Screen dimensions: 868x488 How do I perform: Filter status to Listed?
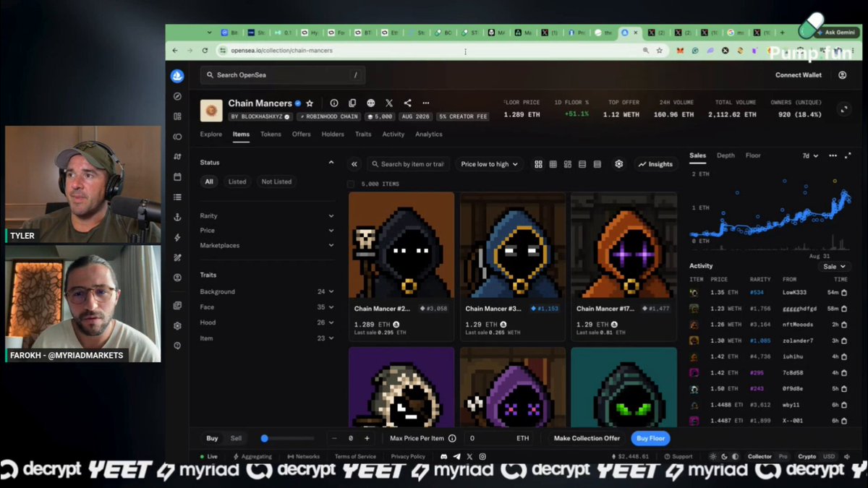(x=237, y=181)
